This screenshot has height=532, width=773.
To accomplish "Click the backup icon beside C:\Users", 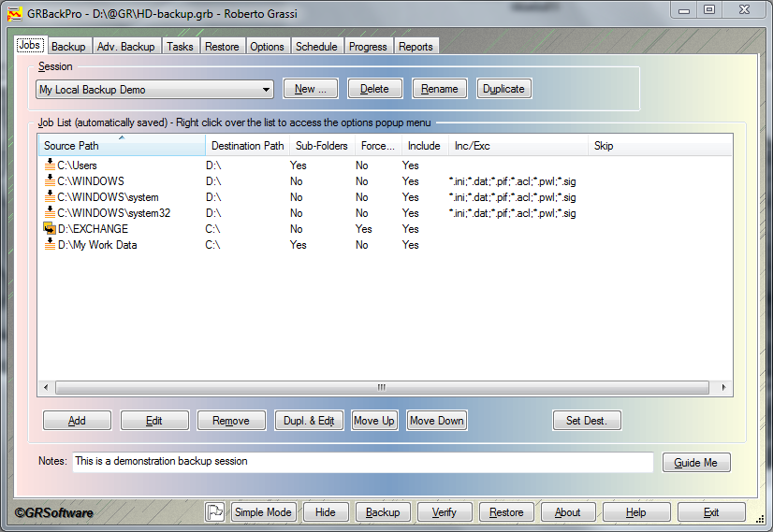I will (x=50, y=165).
